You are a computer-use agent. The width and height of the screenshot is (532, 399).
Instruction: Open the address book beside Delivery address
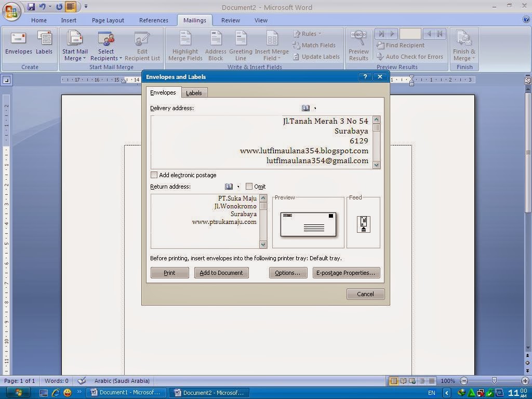click(x=305, y=108)
